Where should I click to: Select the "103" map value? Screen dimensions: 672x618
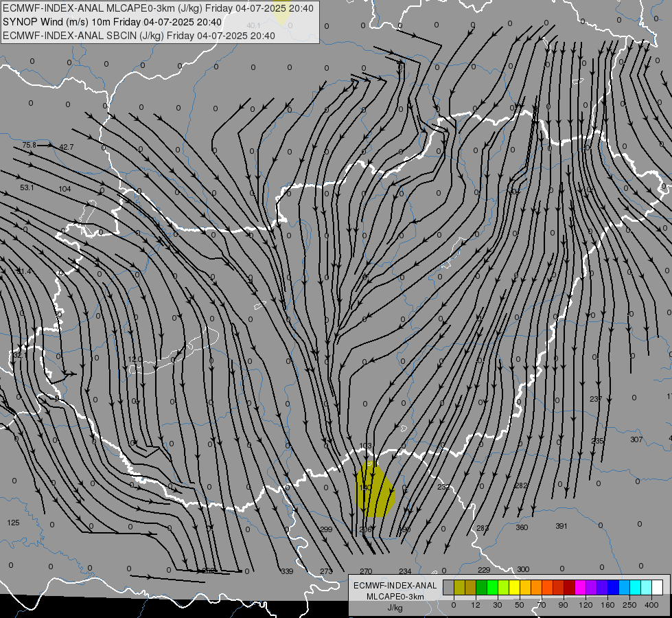365,446
